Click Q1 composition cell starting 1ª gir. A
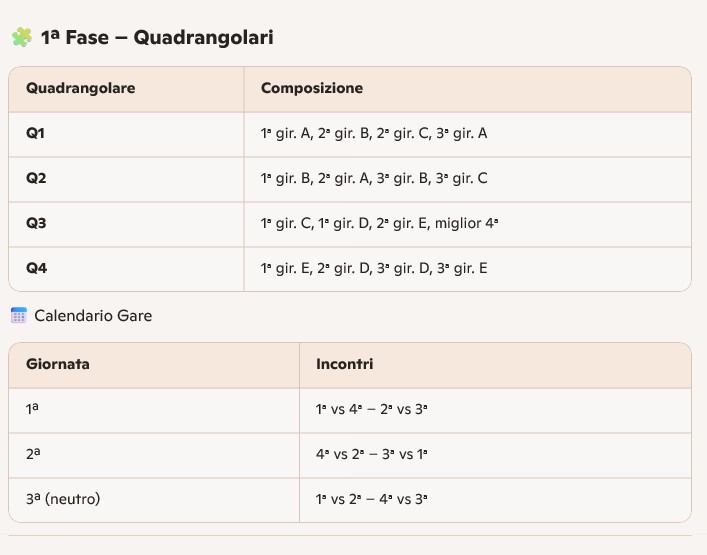Viewport: 707px width, 555px height. pos(374,133)
